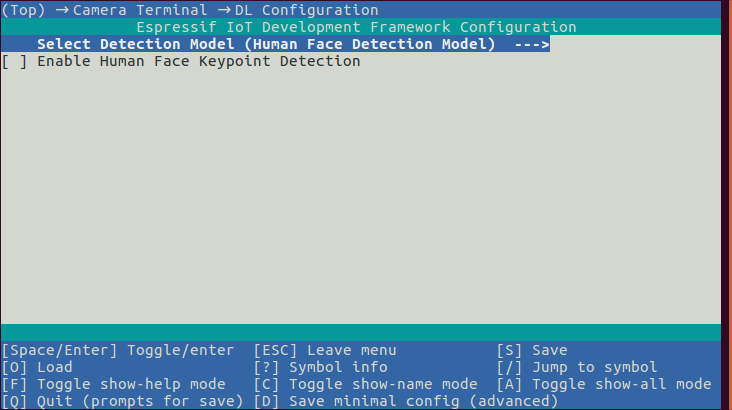Image resolution: width=732 pixels, height=410 pixels.
Task: Click the [/] Jump to symbol shortcut
Action: click(x=577, y=367)
